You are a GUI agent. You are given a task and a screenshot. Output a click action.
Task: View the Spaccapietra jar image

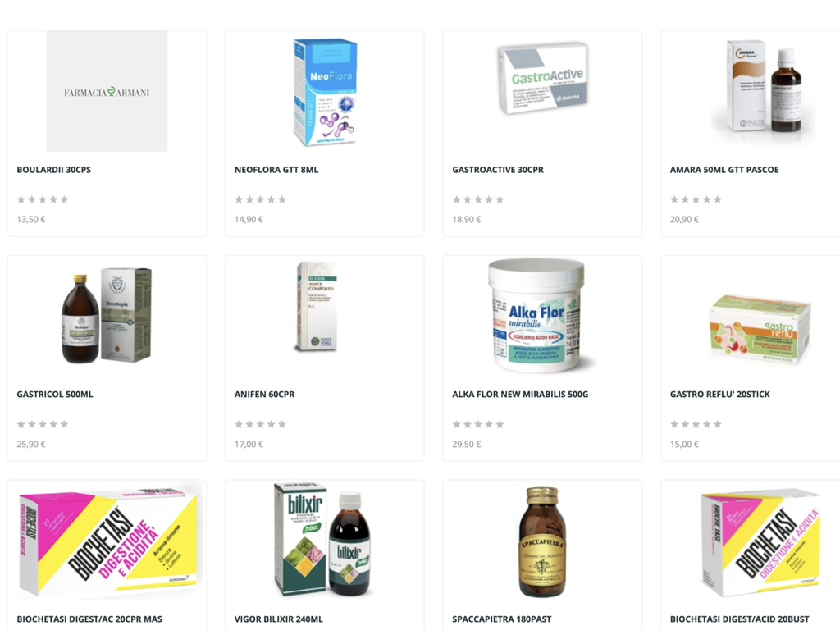(x=542, y=541)
